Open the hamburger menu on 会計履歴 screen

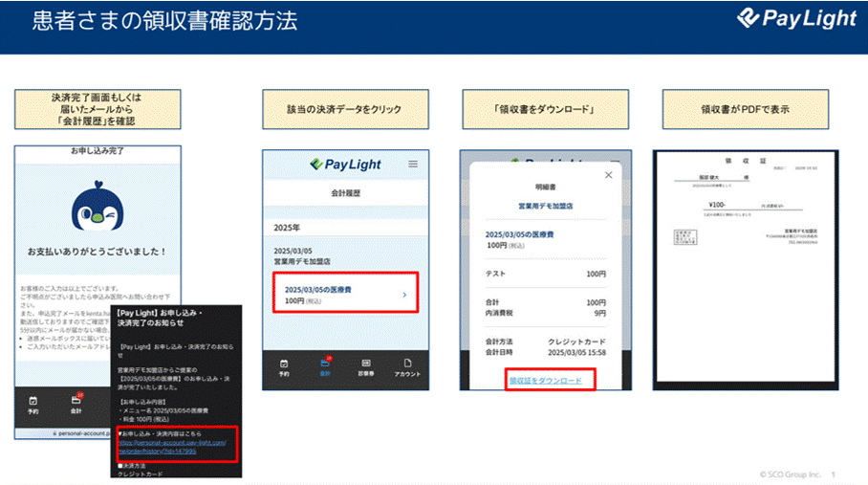point(413,164)
